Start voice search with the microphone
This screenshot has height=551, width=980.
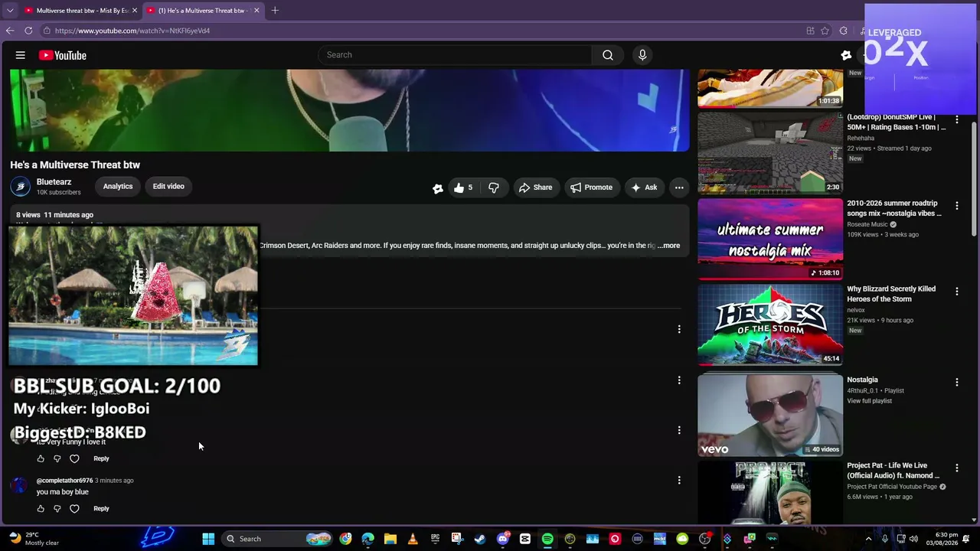pyautogui.click(x=642, y=55)
